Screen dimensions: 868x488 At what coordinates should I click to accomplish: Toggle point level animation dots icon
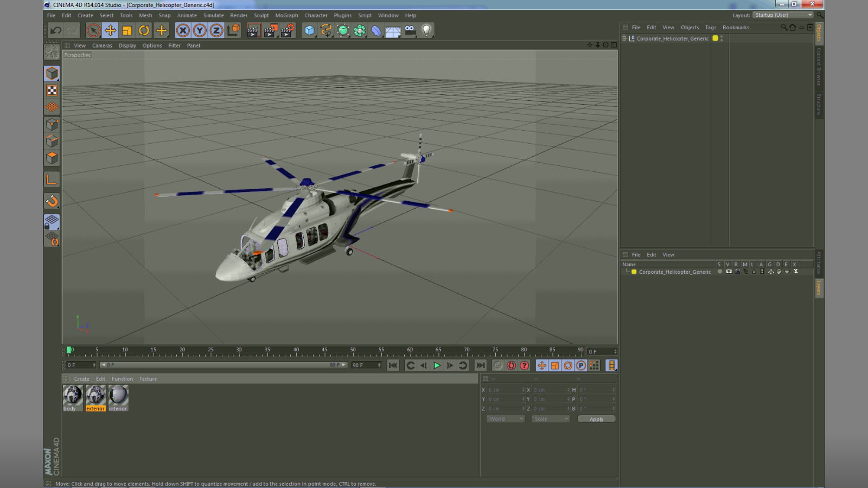click(594, 365)
